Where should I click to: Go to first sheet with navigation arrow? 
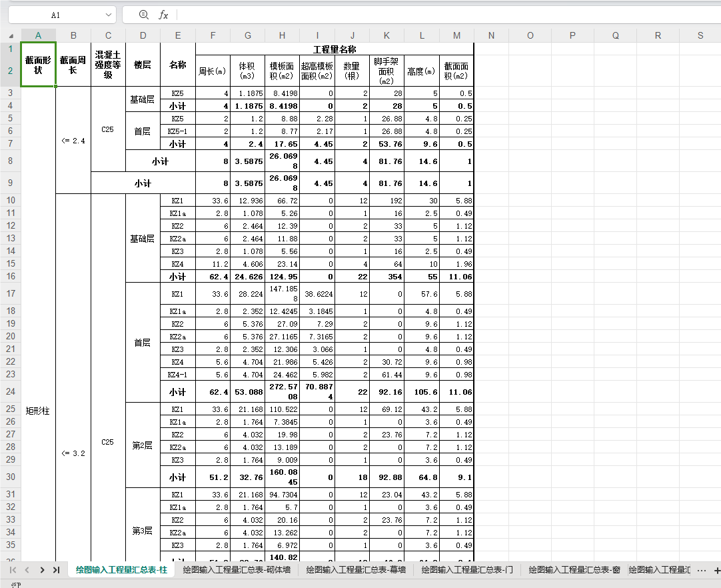coord(13,570)
